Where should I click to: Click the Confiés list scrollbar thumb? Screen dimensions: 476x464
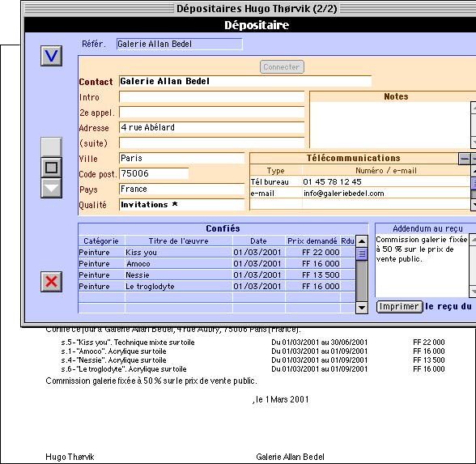[x=362, y=254]
